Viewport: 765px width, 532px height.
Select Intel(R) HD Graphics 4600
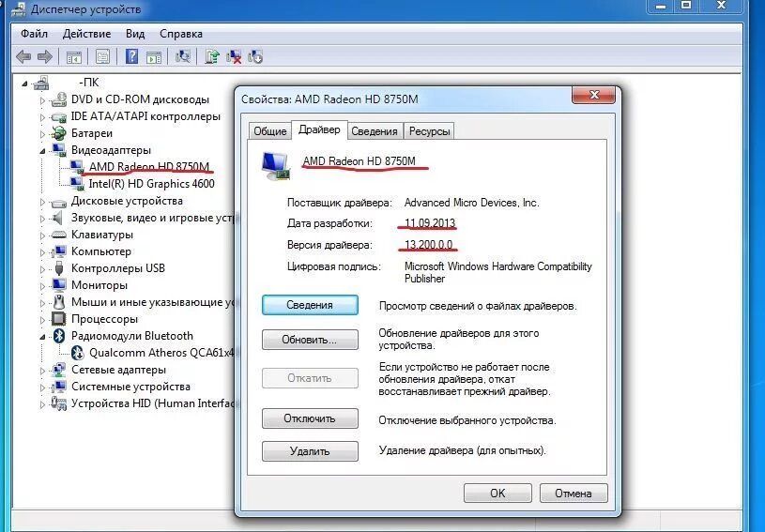(151, 184)
